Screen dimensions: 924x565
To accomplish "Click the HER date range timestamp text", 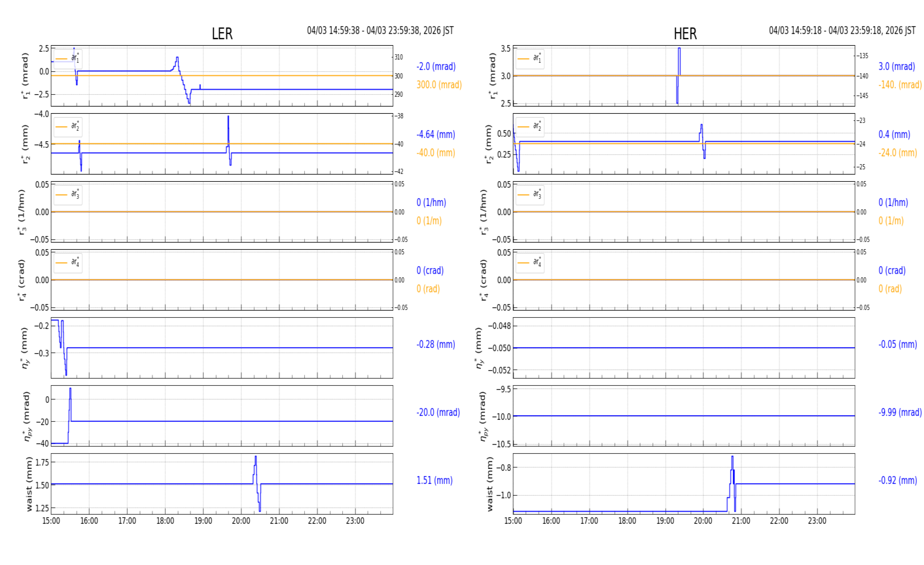I will 842,31.
